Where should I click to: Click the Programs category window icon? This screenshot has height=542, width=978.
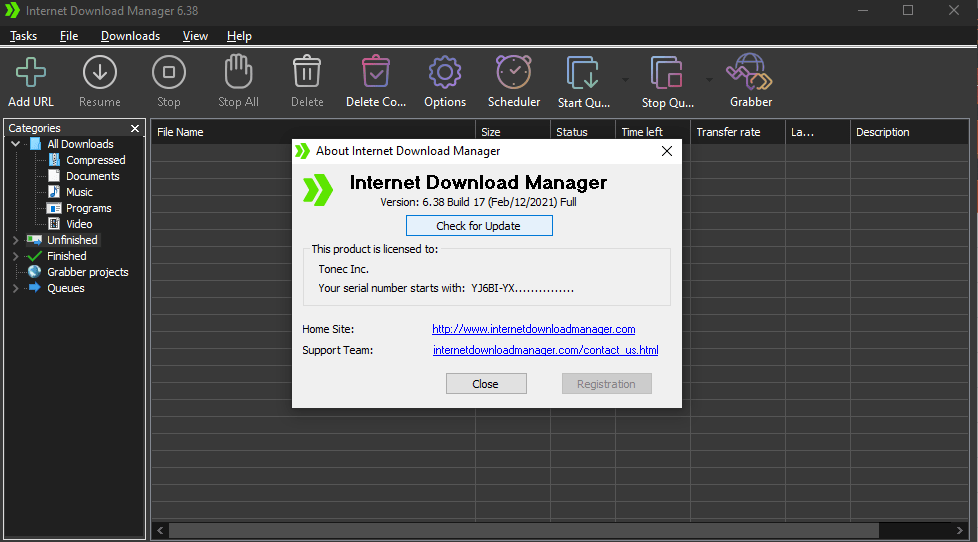tap(54, 208)
